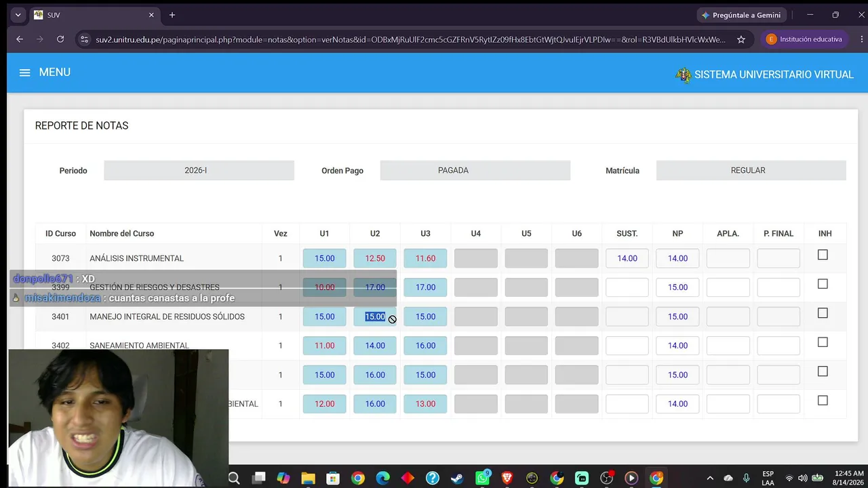Click U1 grade 11.00 for Saneamiento Ambiental
868x488 pixels.
[324, 346]
